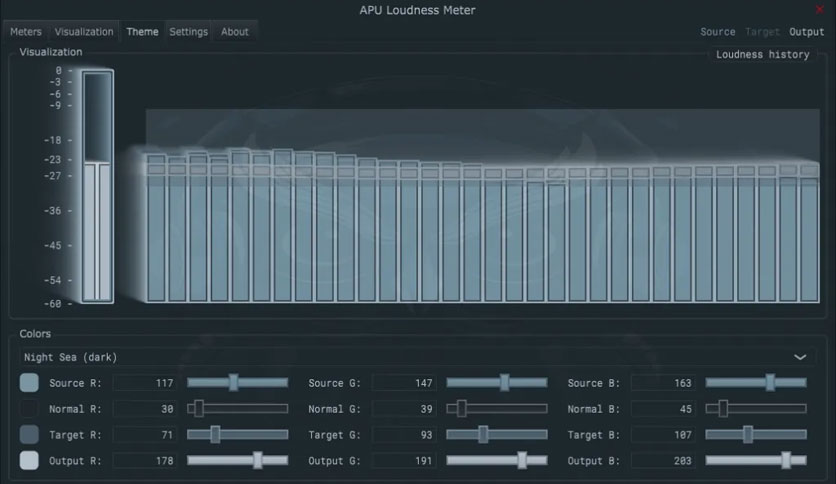Click the Source G slider handle
The width and height of the screenshot is (836, 484).
(504, 382)
